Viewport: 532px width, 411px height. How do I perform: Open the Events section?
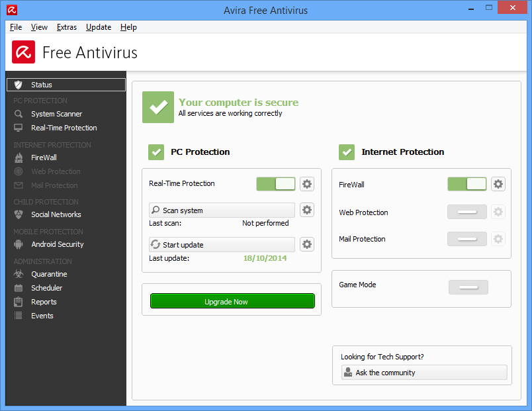pos(42,316)
